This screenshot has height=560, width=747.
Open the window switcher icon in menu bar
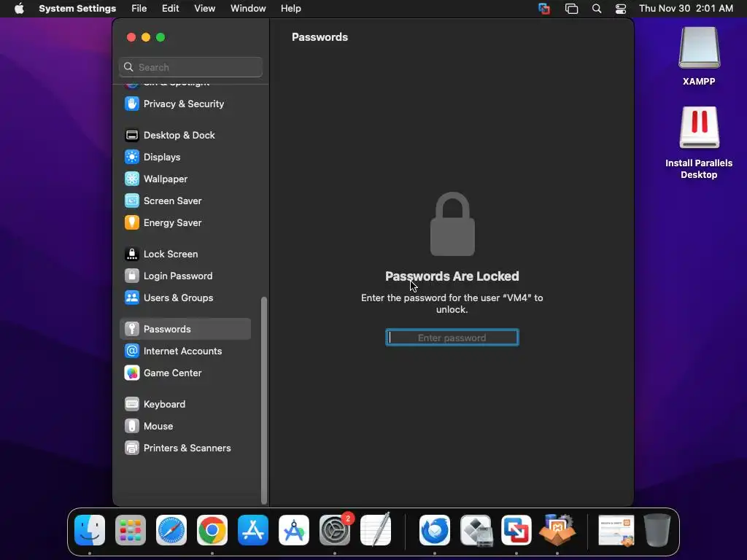tap(571, 9)
